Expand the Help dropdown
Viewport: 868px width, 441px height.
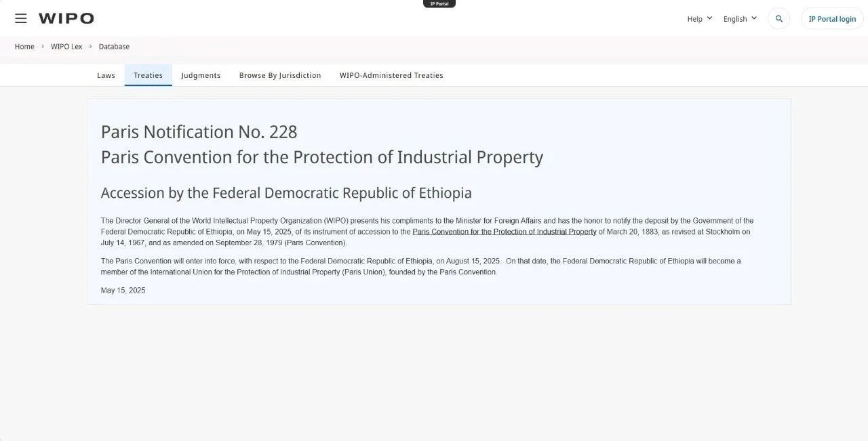pyautogui.click(x=700, y=19)
